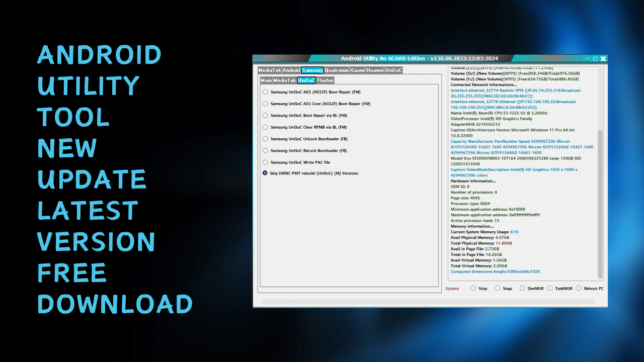Click the 'Current System Memory Usage: 61%' line

click(x=485, y=232)
